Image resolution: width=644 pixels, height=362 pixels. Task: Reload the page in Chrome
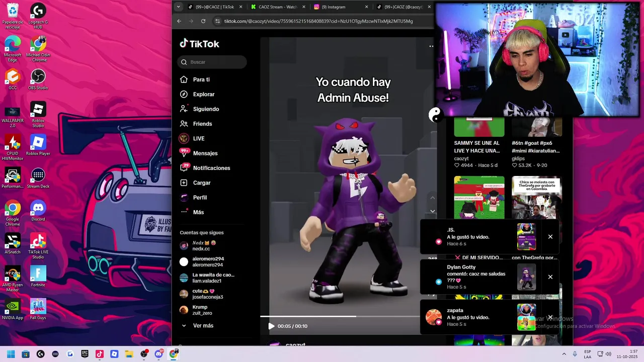tap(203, 21)
